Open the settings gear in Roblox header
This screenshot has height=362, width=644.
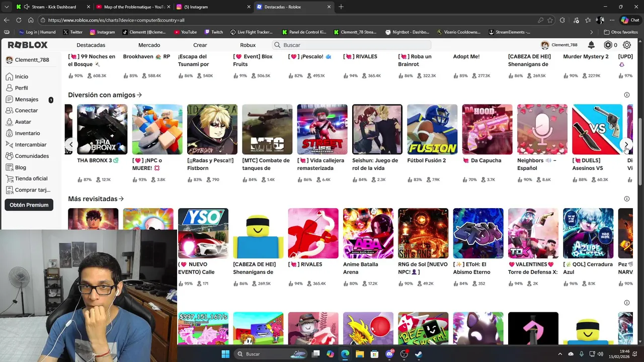pos(627,45)
